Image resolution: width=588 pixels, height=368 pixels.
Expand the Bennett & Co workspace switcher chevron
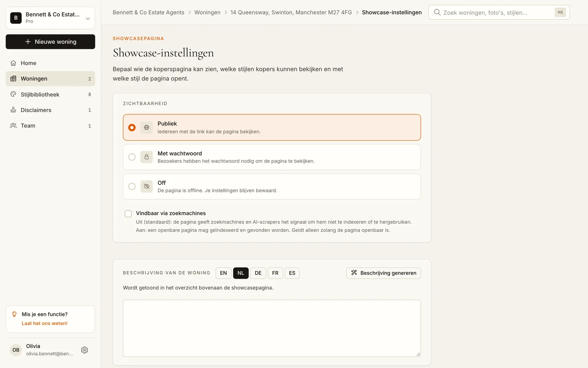[88, 18]
